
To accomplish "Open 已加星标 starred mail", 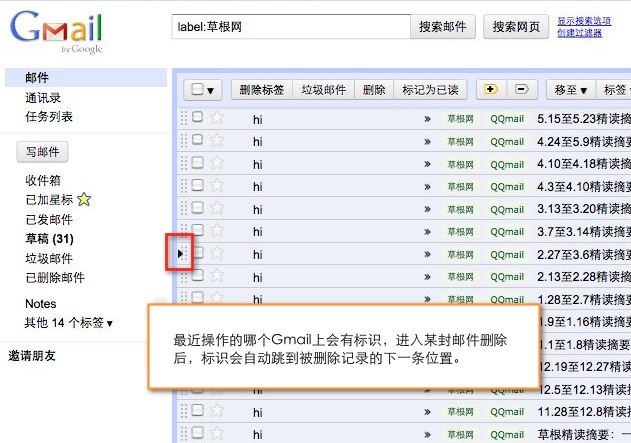I will (x=49, y=200).
